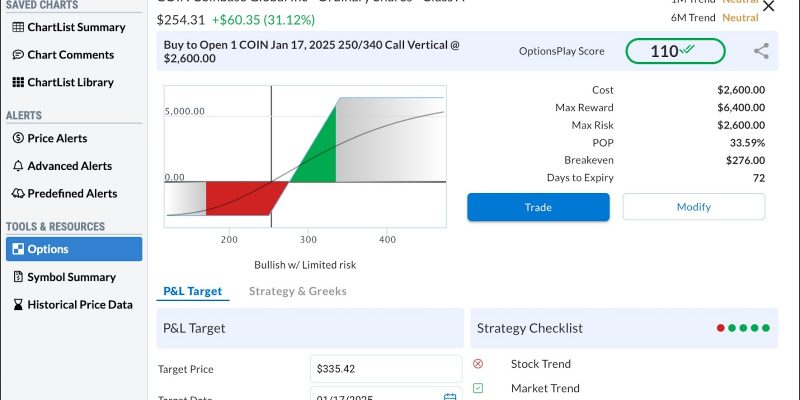Open Predefined Alerts cloud icon

(18, 193)
